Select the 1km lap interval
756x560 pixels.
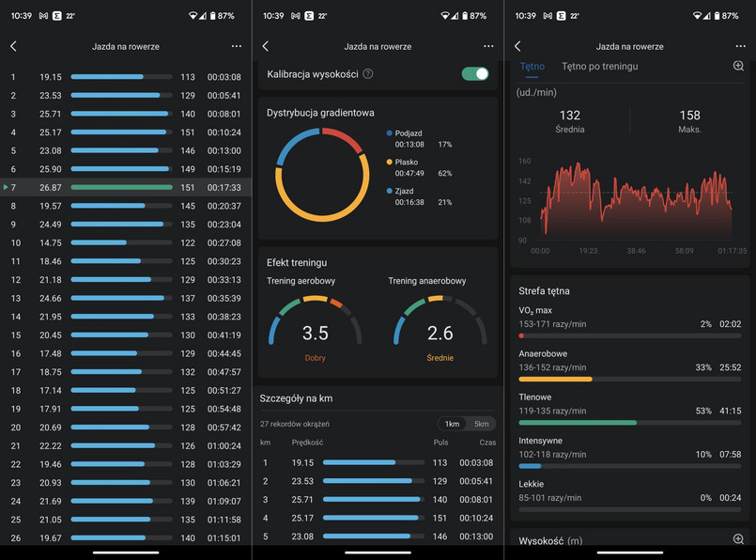[x=452, y=424]
